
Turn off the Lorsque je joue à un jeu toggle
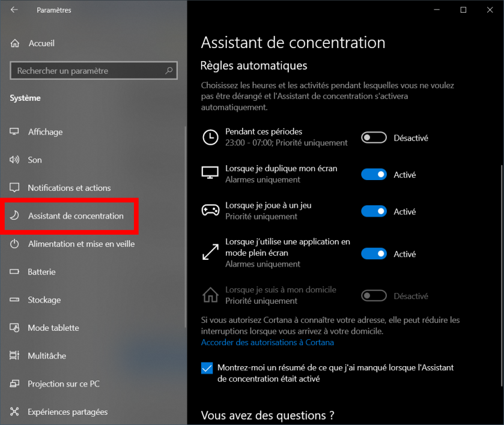coord(374,211)
